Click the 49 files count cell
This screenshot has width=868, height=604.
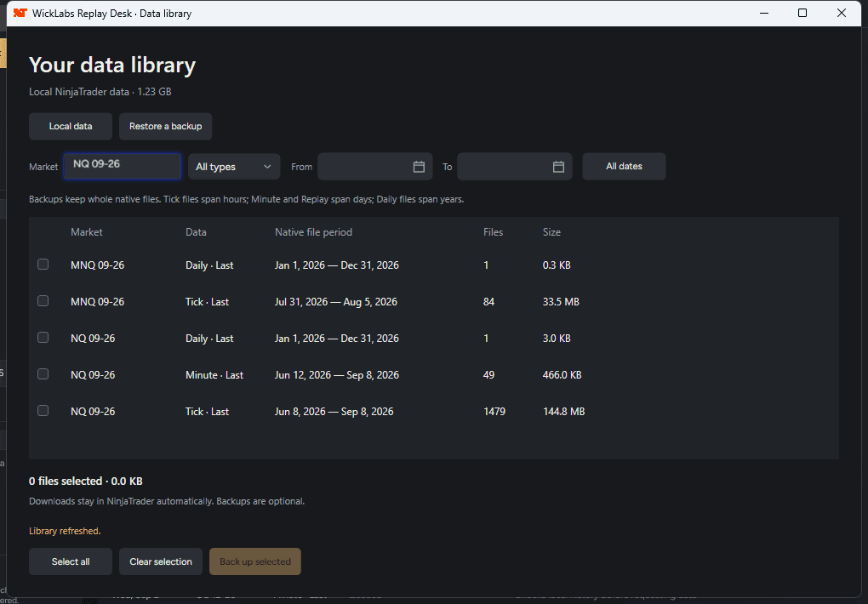point(488,375)
